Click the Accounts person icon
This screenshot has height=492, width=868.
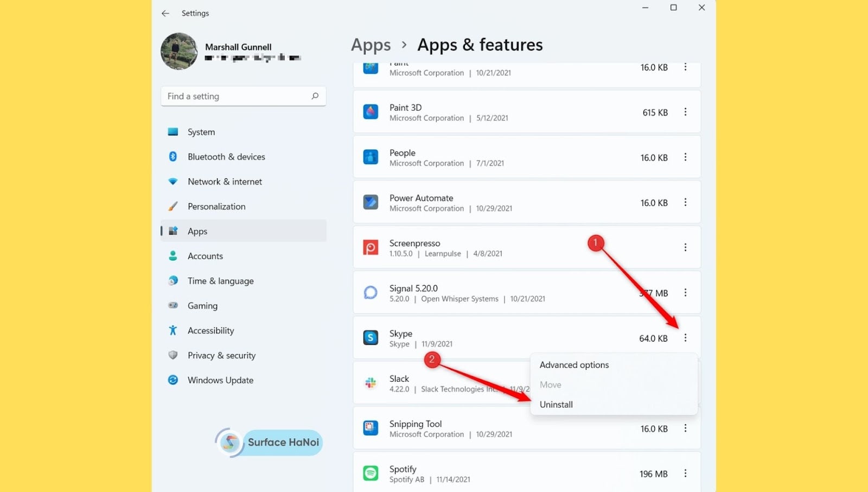(173, 256)
